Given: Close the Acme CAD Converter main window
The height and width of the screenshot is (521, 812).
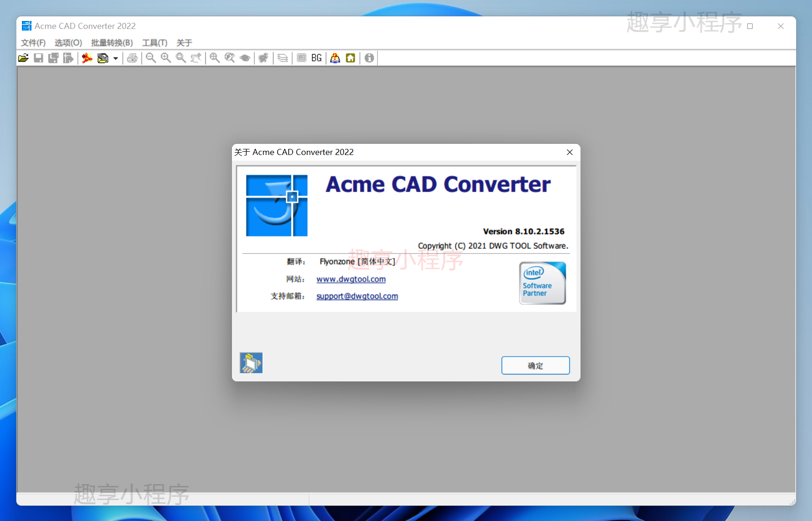Looking at the screenshot, I should coord(780,26).
